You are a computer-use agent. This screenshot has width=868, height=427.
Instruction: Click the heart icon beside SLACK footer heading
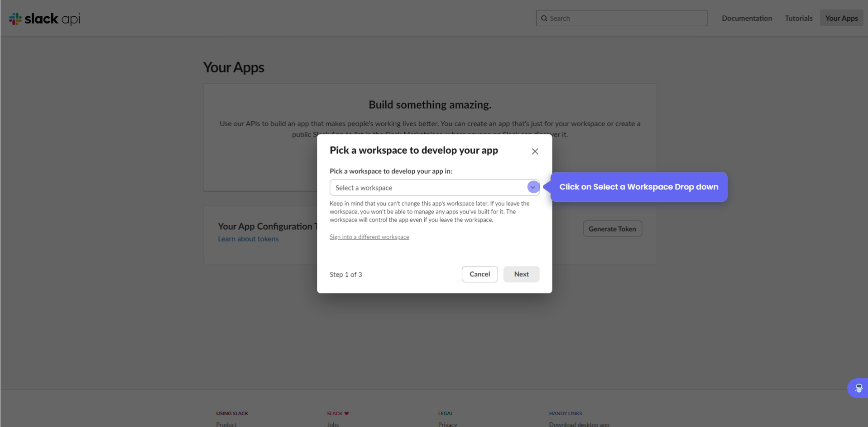coord(346,413)
